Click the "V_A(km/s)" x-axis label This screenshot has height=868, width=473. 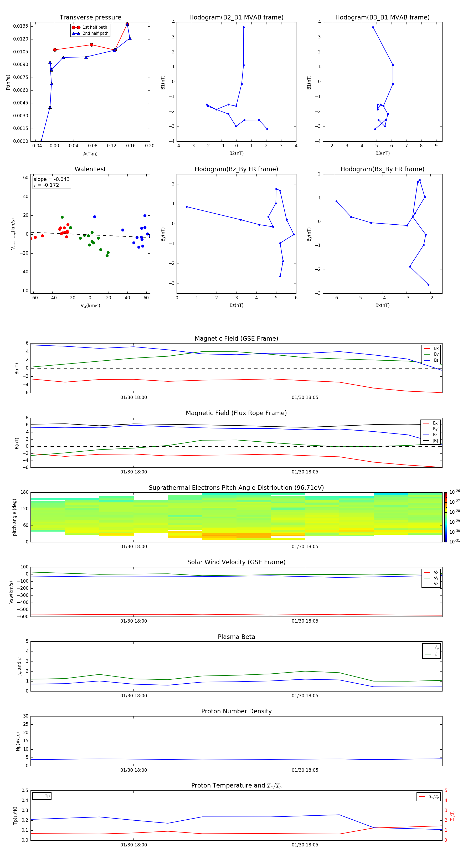90,306
